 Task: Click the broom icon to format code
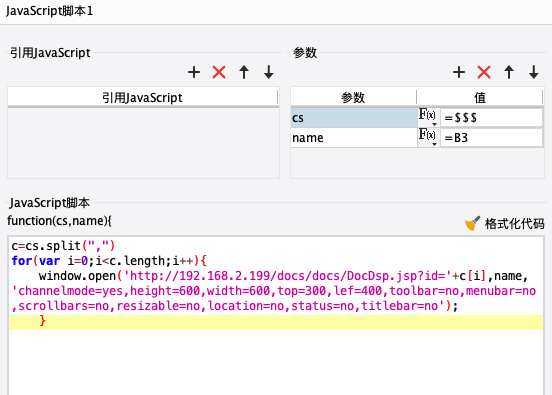click(x=472, y=223)
